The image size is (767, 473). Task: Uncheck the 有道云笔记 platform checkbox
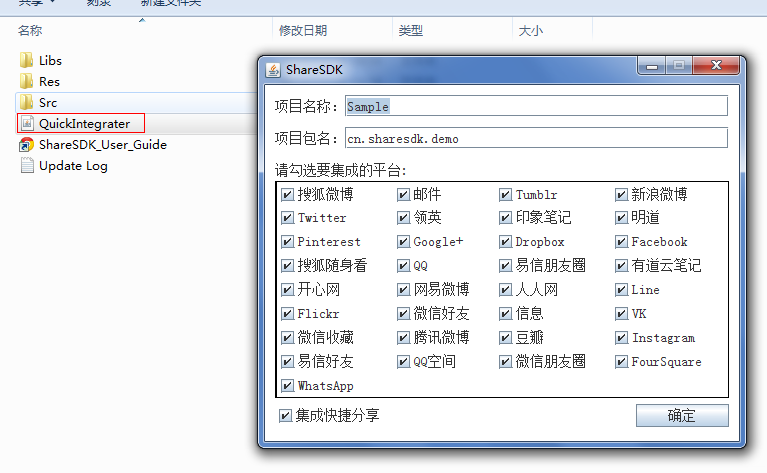click(621, 266)
